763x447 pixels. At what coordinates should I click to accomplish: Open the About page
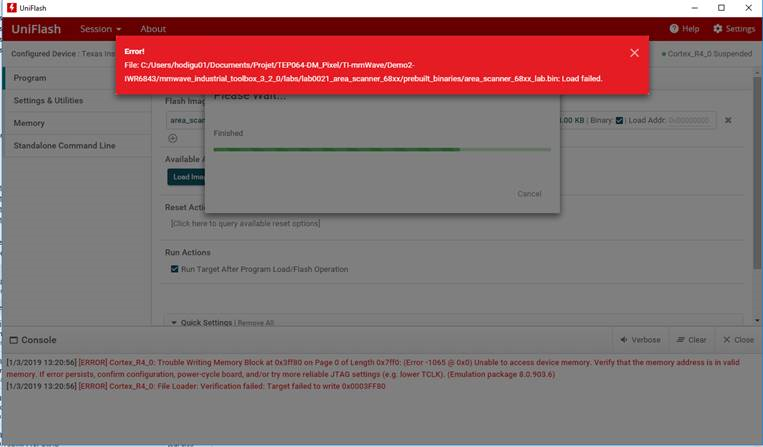click(x=153, y=29)
